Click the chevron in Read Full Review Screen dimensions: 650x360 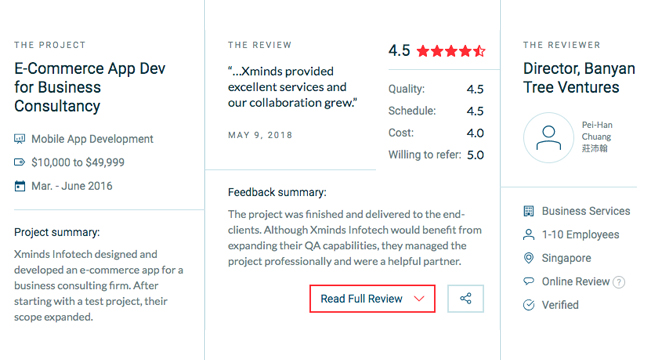click(x=419, y=299)
